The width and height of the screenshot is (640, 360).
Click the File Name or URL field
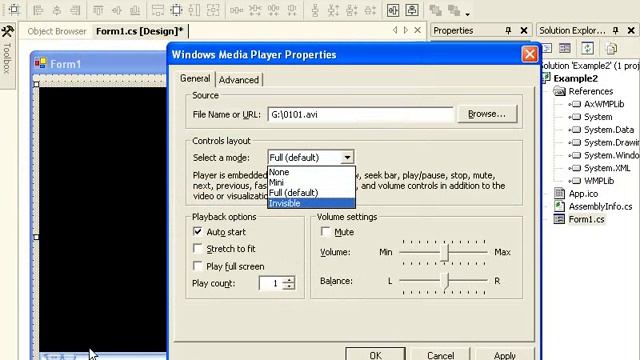(x=360, y=114)
